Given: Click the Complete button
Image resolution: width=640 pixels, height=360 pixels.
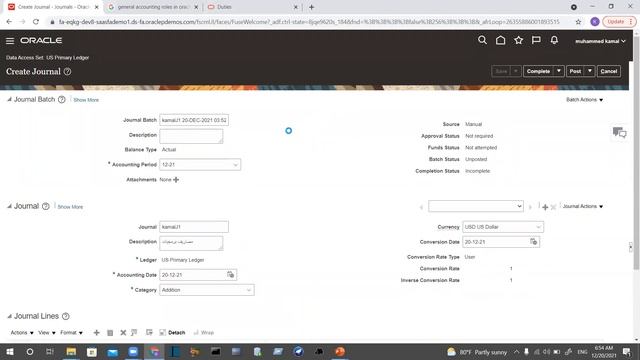Looking at the screenshot, I should (538, 71).
